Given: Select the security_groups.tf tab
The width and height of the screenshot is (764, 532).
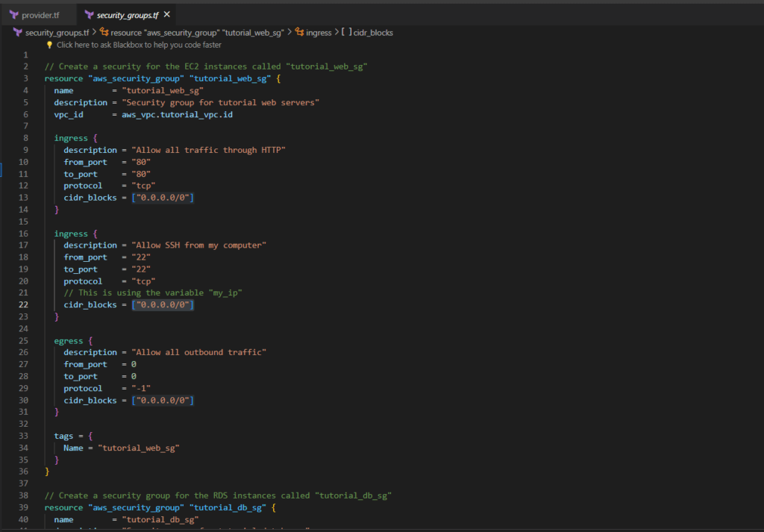Looking at the screenshot, I should (x=127, y=14).
